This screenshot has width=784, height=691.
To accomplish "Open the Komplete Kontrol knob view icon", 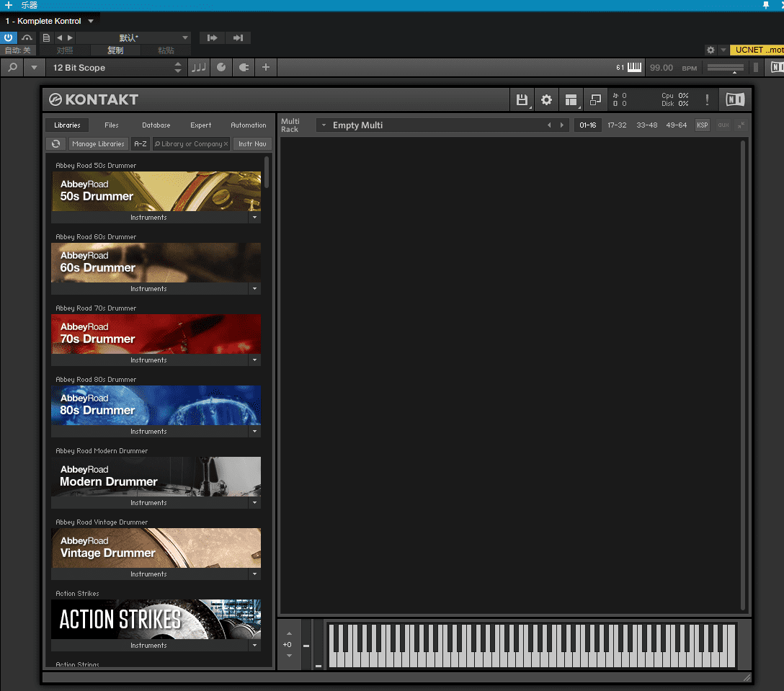I will click(x=221, y=67).
